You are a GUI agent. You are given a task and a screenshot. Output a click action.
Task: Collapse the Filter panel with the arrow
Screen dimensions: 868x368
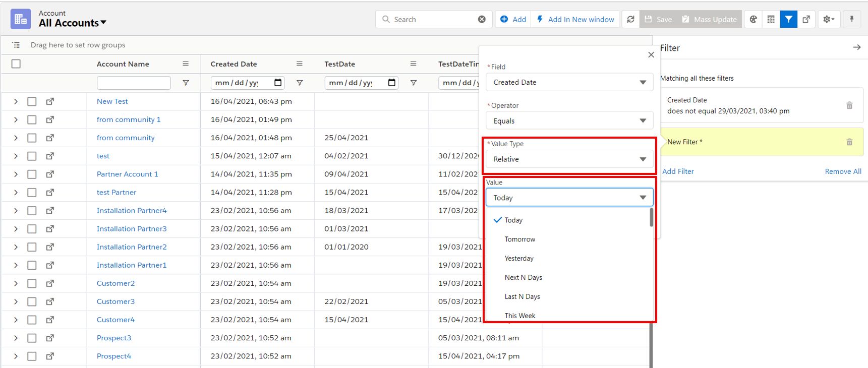[x=856, y=47]
